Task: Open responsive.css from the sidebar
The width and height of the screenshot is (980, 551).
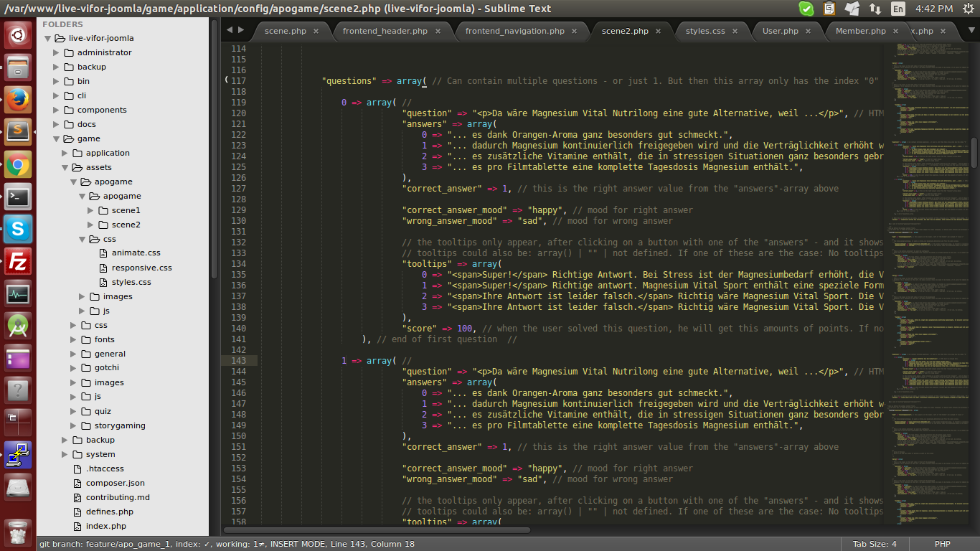Action: click(141, 268)
